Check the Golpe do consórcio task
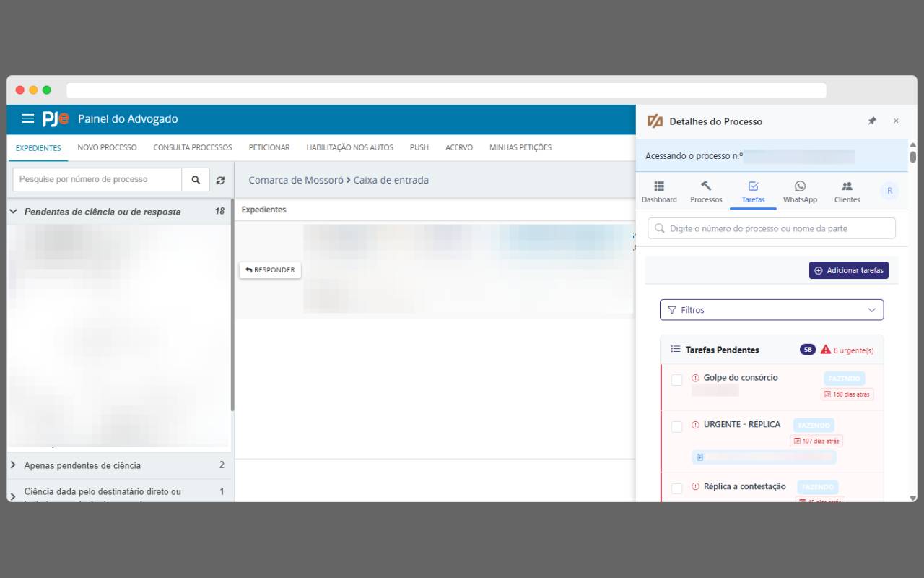The height and width of the screenshot is (578, 924). [676, 380]
